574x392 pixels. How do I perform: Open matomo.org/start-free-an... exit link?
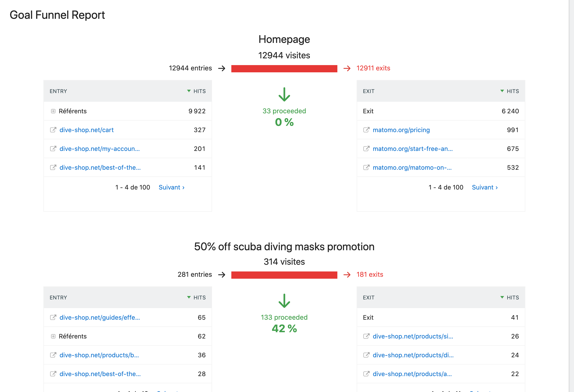[x=413, y=149]
